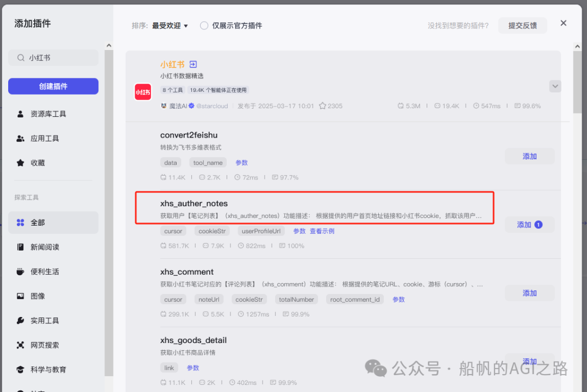587x392 pixels.
Task: Click the 收藏 star icon
Action: tap(20, 163)
